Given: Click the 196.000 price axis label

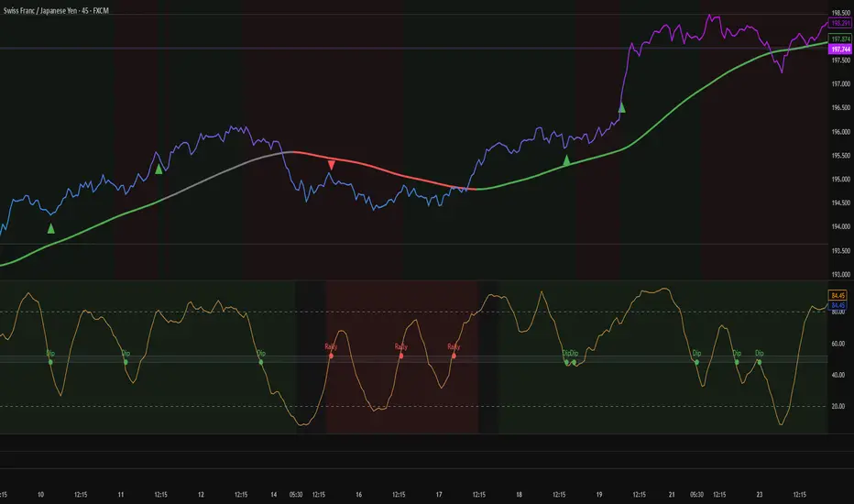Looking at the screenshot, I should (840, 132).
